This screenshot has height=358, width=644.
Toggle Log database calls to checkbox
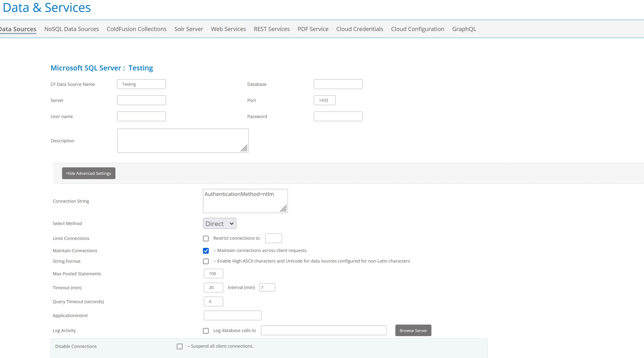206,331
